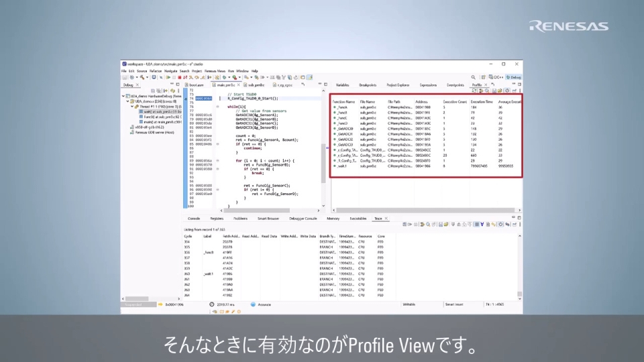Image resolution: width=644 pixels, height=362 pixels.
Task: Open the Run menu
Action: tap(231, 71)
